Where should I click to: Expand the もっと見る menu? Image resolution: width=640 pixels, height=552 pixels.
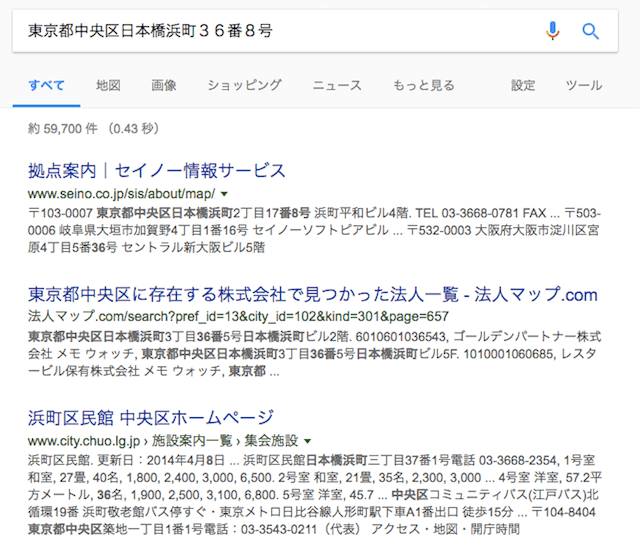tap(424, 85)
